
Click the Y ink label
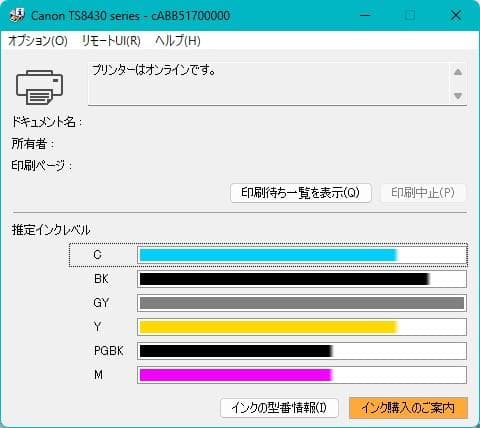[x=97, y=327]
